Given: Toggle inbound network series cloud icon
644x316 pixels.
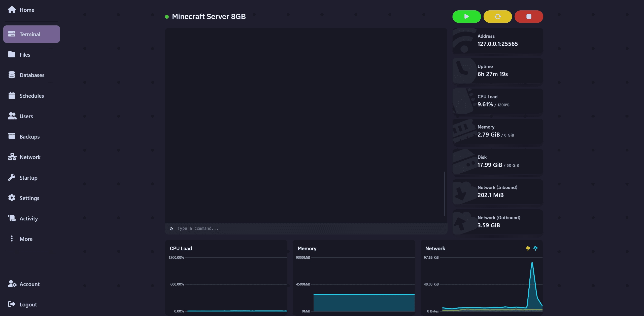Looking at the screenshot, I should (528, 248).
